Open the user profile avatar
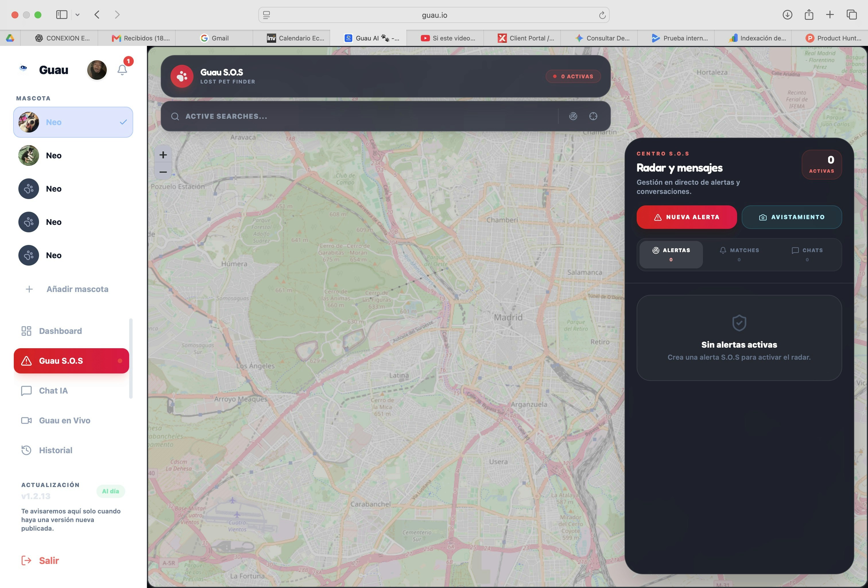868x588 pixels. click(x=97, y=70)
